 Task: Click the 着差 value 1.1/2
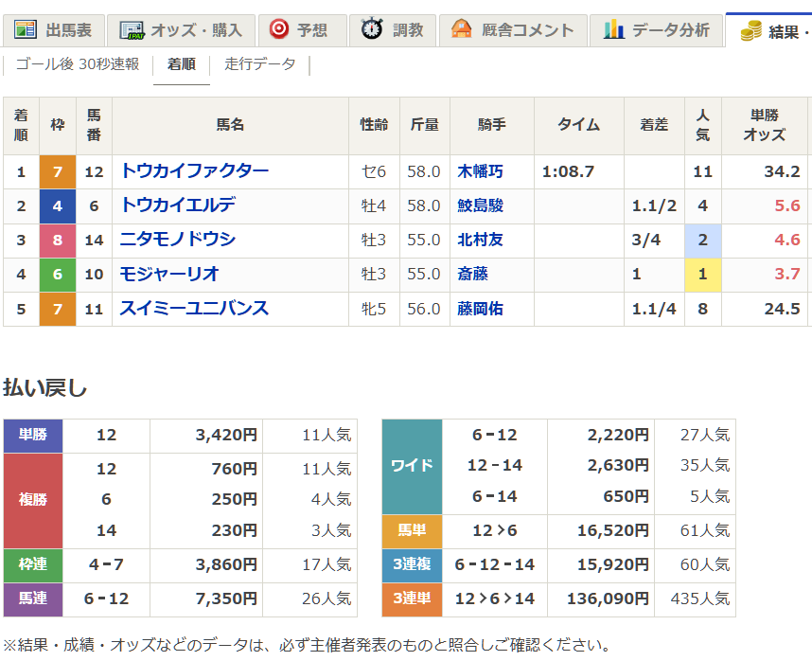click(x=654, y=205)
